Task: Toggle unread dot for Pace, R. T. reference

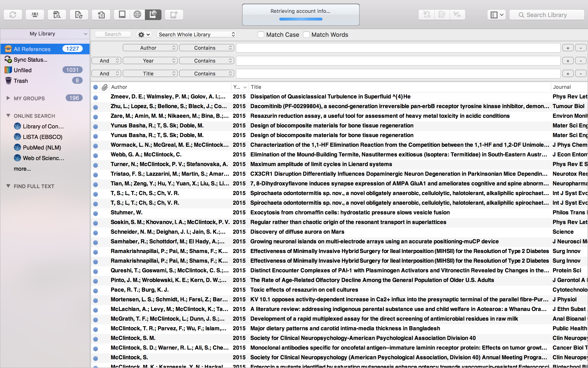Action: click(x=96, y=290)
